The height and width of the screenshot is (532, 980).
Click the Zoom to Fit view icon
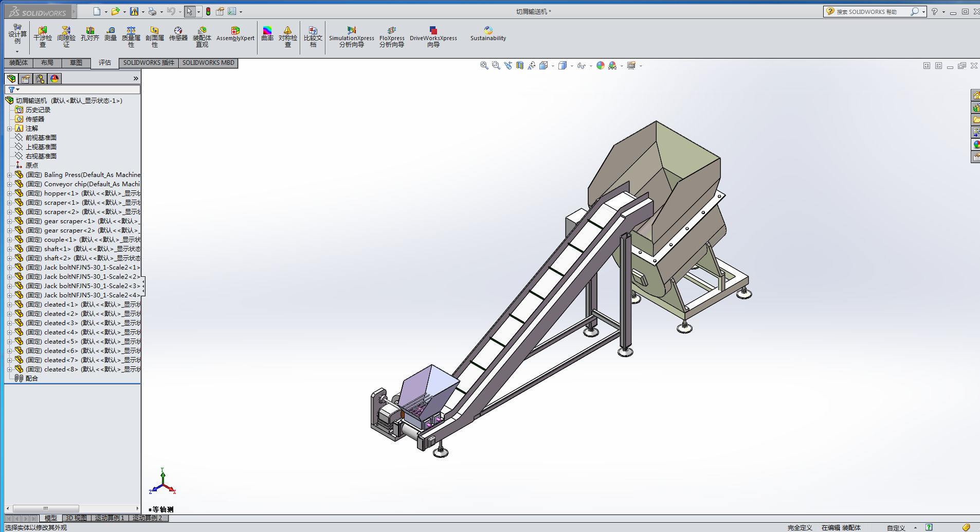tap(484, 65)
